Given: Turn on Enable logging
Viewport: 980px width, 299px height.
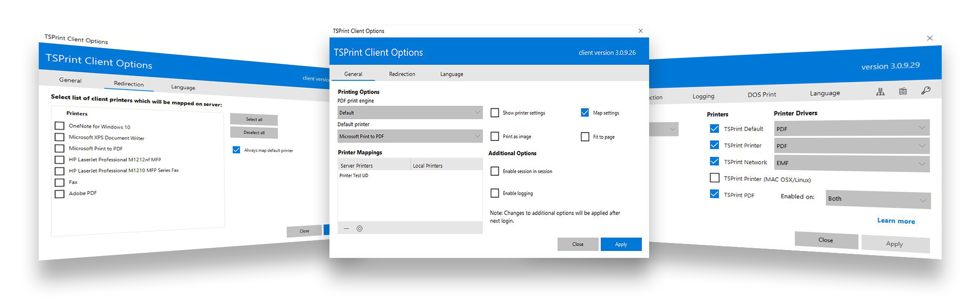Looking at the screenshot, I should pos(495,193).
